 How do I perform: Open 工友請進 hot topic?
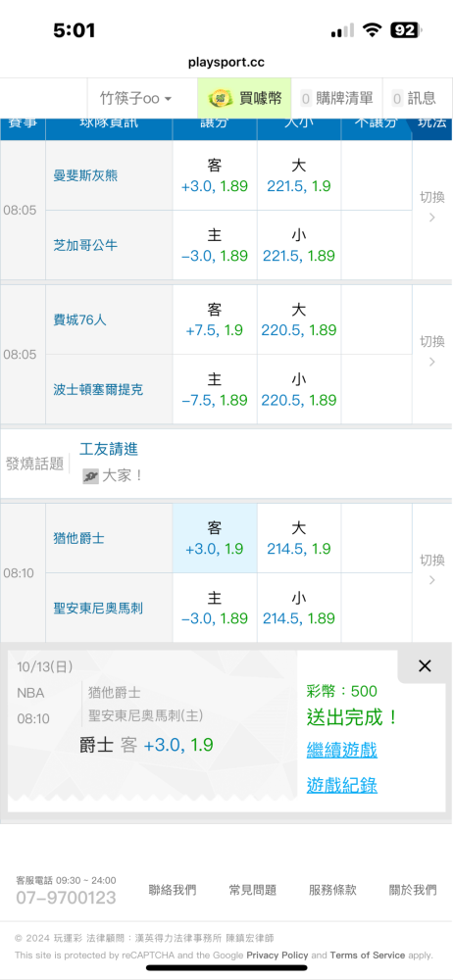coord(109,449)
